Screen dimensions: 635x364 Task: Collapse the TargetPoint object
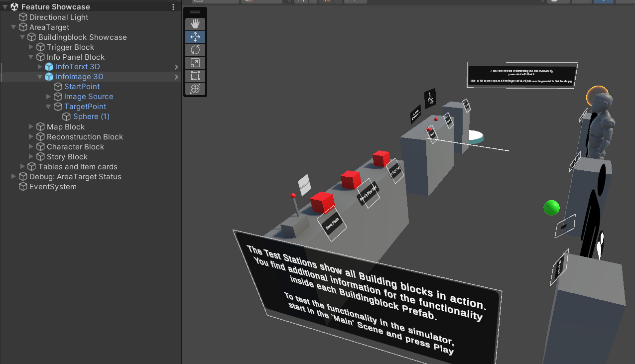[49, 107]
